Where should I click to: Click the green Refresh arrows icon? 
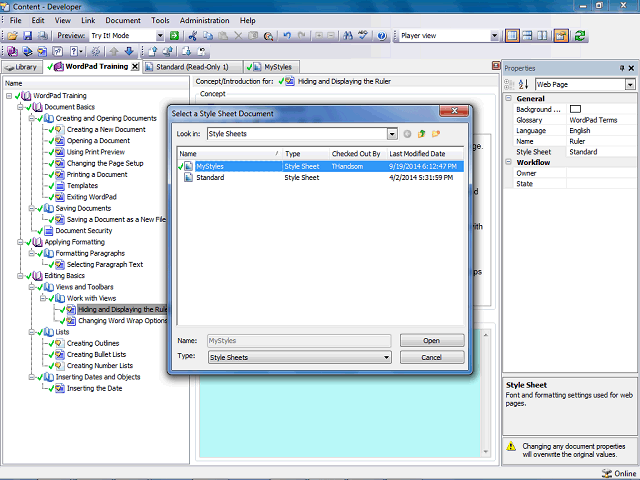pyautogui.click(x=580, y=36)
